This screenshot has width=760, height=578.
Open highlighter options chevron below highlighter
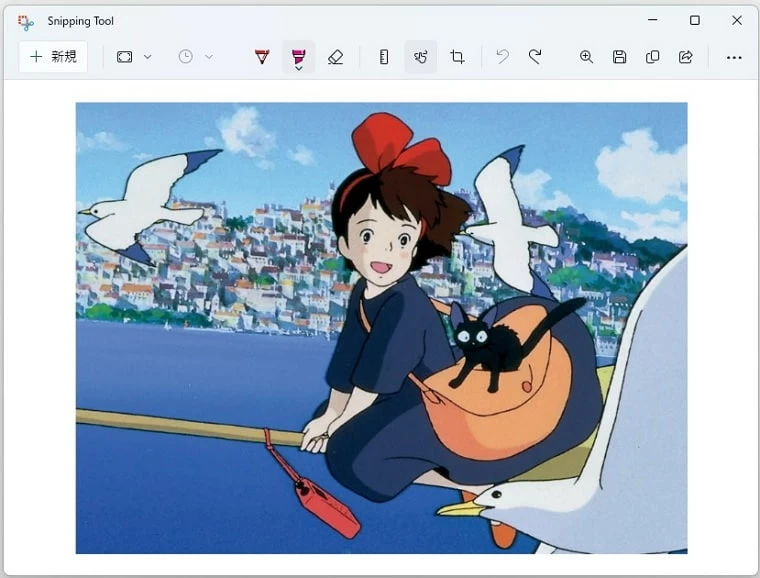click(299, 69)
